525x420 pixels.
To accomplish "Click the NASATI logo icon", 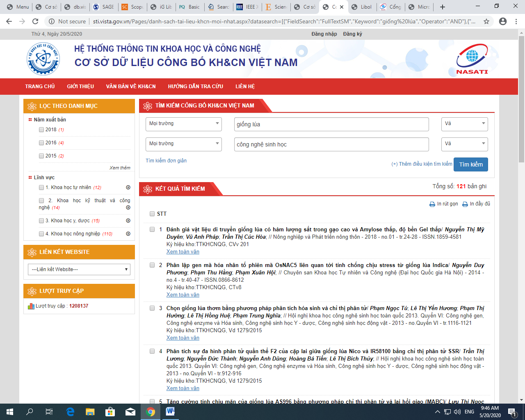I will click(x=472, y=59).
